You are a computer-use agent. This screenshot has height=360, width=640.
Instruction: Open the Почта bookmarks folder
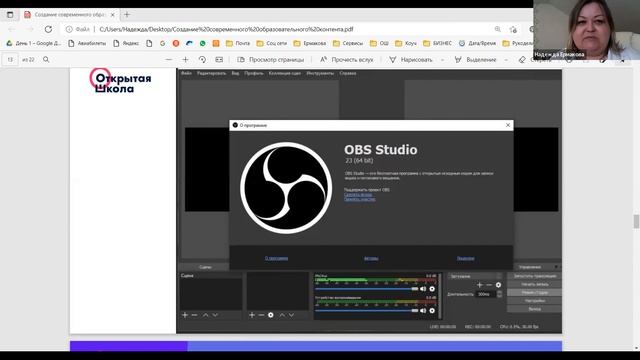pyautogui.click(x=238, y=43)
